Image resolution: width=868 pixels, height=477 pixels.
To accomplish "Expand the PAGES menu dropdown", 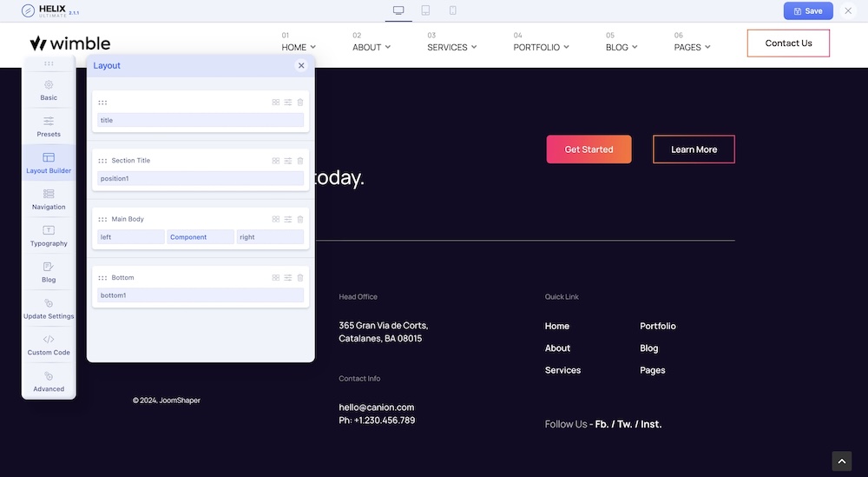I will (692, 47).
